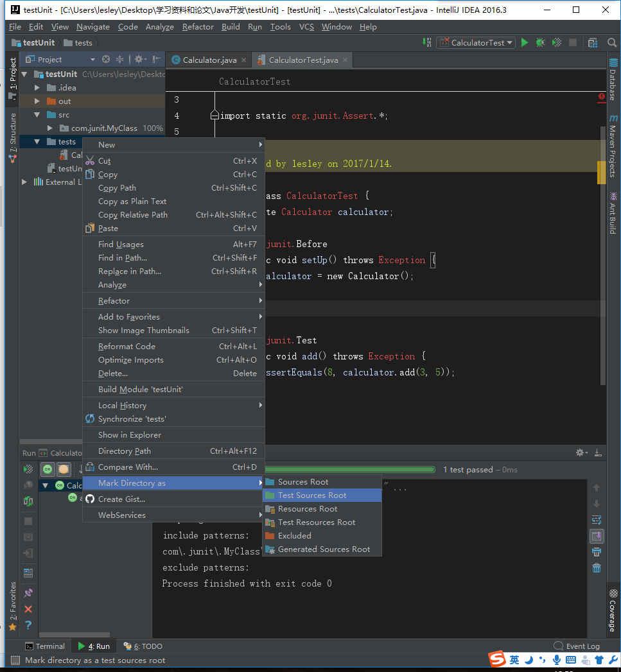Open the Database side panel
This screenshot has height=672, width=621.
[x=613, y=80]
